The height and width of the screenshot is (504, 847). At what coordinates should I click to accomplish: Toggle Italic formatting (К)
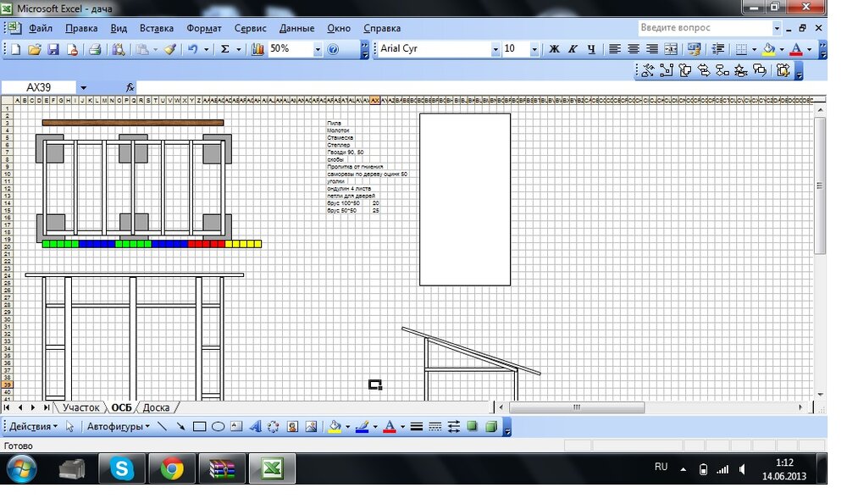click(x=573, y=49)
